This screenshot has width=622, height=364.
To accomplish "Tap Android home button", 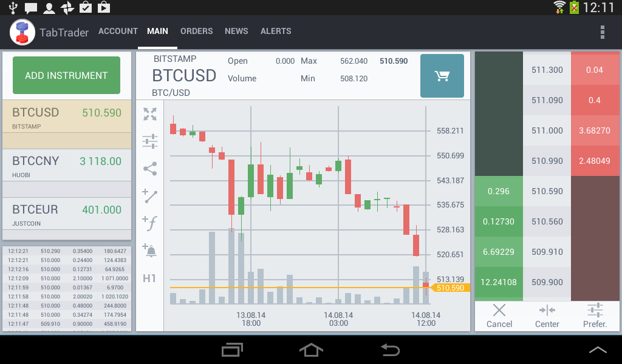I will click(x=311, y=349).
